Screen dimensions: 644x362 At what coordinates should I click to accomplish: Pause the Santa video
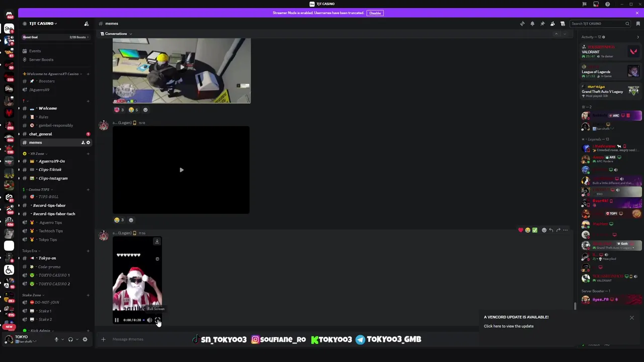click(117, 320)
